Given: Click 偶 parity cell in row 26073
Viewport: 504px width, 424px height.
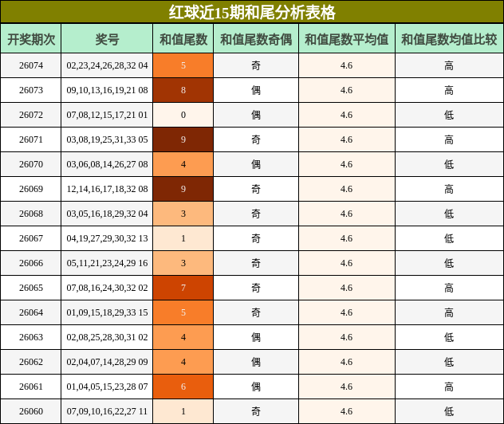Looking at the screenshot, I should (x=256, y=90).
